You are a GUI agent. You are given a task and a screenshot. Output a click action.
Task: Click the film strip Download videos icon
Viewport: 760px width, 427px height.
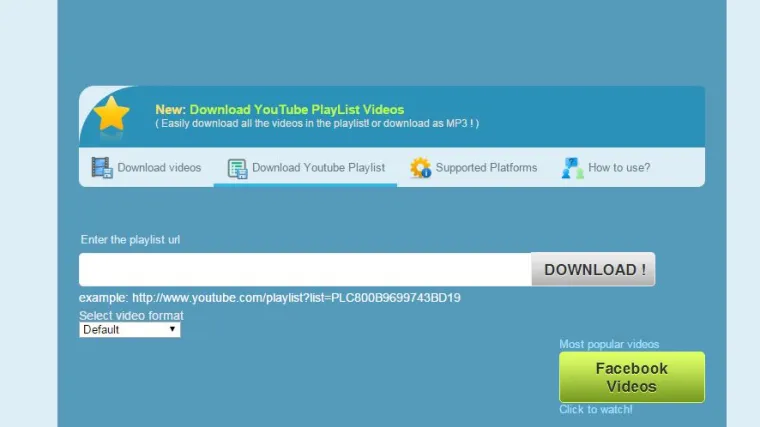[x=102, y=168]
